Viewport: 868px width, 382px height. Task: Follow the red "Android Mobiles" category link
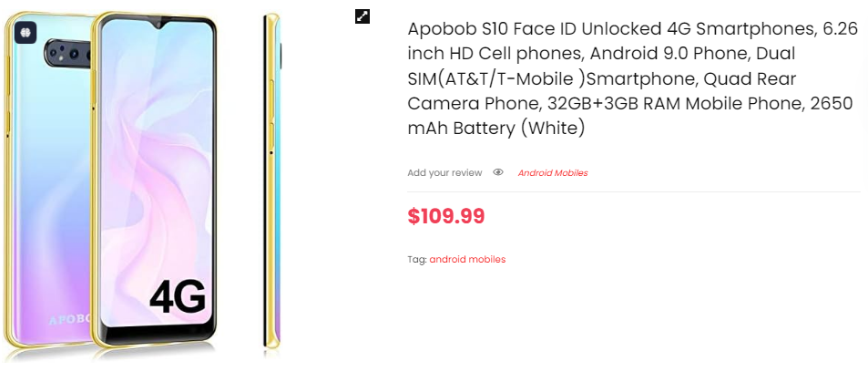[553, 172]
